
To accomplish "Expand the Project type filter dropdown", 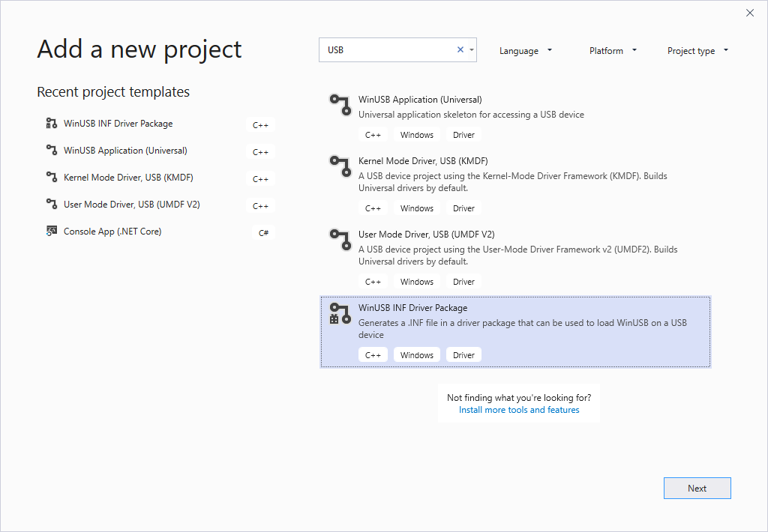I will click(697, 51).
